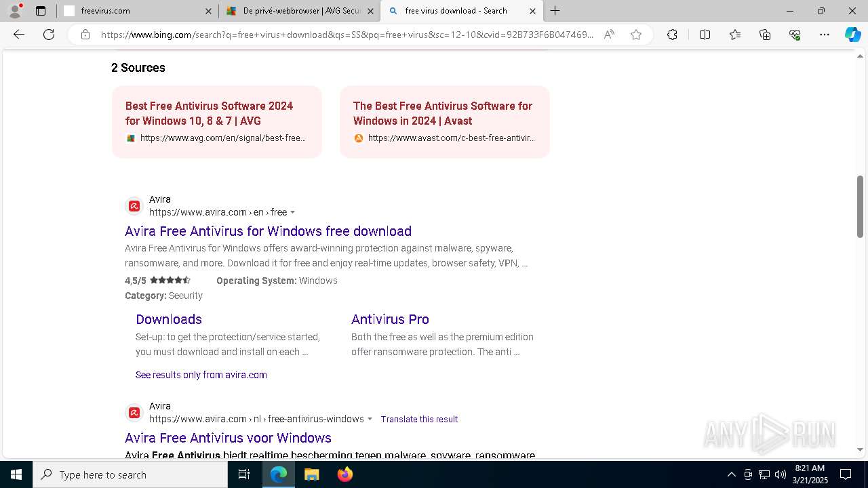Close the freevirus.com tab
868x488 pixels.
click(208, 11)
